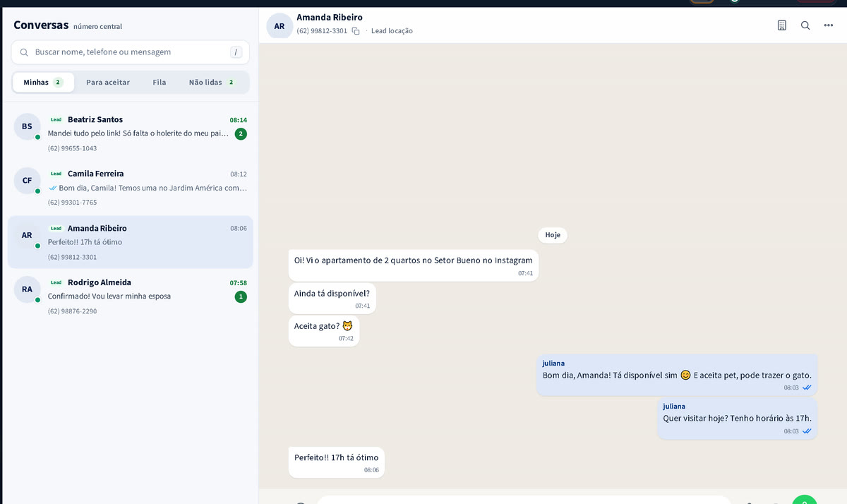
Task: Focus the "Buscar nome, telefone ou mensagem" field
Action: click(131, 52)
